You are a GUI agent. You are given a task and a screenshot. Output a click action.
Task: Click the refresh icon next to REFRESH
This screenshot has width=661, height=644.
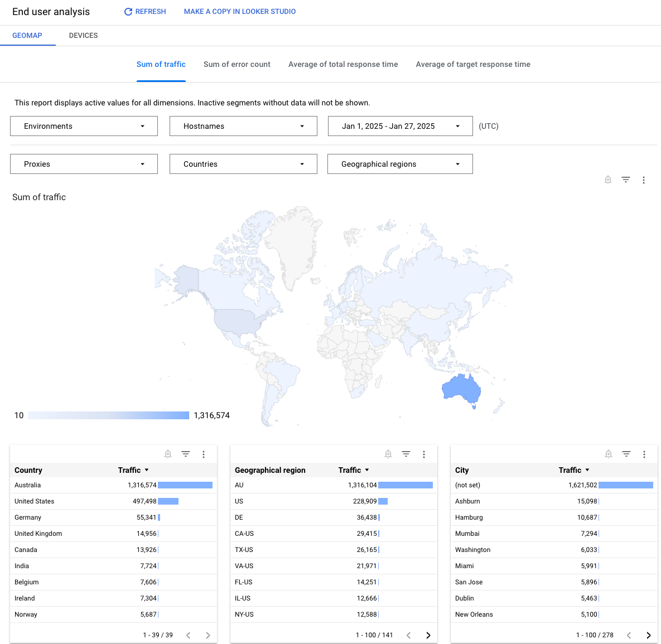128,11
